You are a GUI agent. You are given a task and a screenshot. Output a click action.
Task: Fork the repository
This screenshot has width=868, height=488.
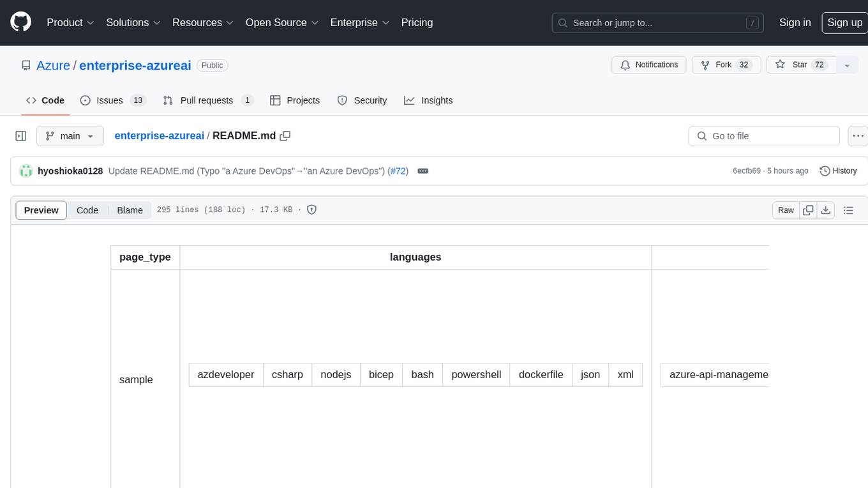[x=726, y=65]
